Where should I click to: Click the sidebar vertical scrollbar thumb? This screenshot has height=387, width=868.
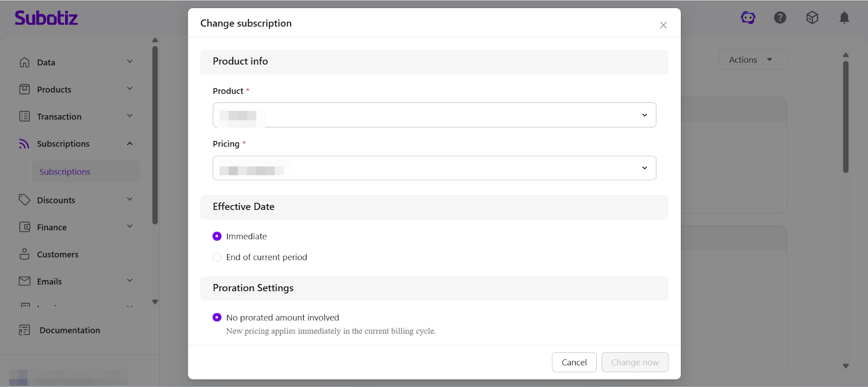155,136
